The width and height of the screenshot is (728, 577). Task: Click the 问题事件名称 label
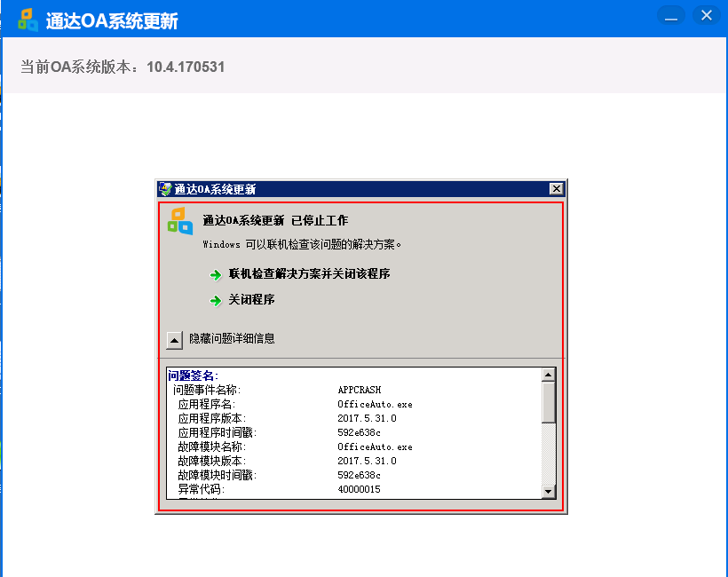click(207, 390)
